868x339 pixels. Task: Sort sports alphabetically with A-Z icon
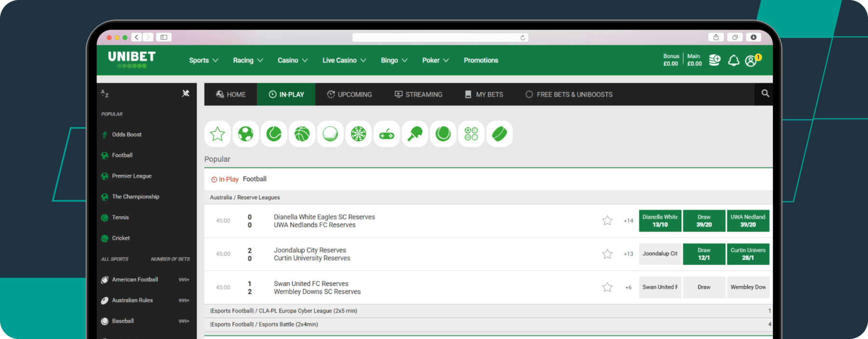(x=105, y=93)
